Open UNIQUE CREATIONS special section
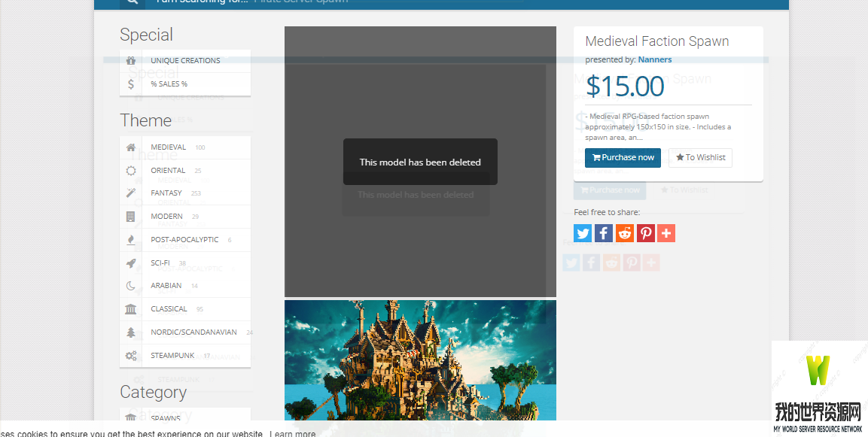Image resolution: width=868 pixels, height=437 pixels. pos(185,60)
